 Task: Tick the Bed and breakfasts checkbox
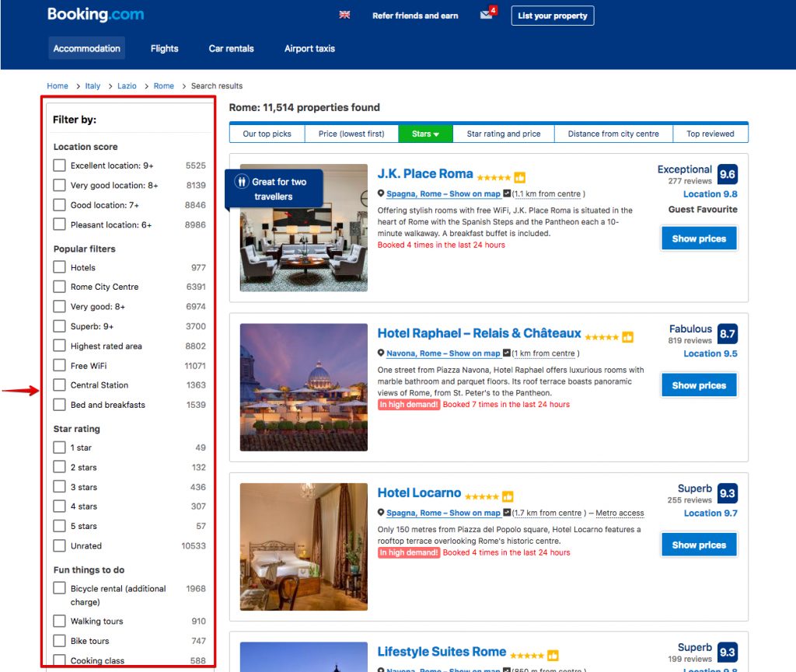(59, 405)
